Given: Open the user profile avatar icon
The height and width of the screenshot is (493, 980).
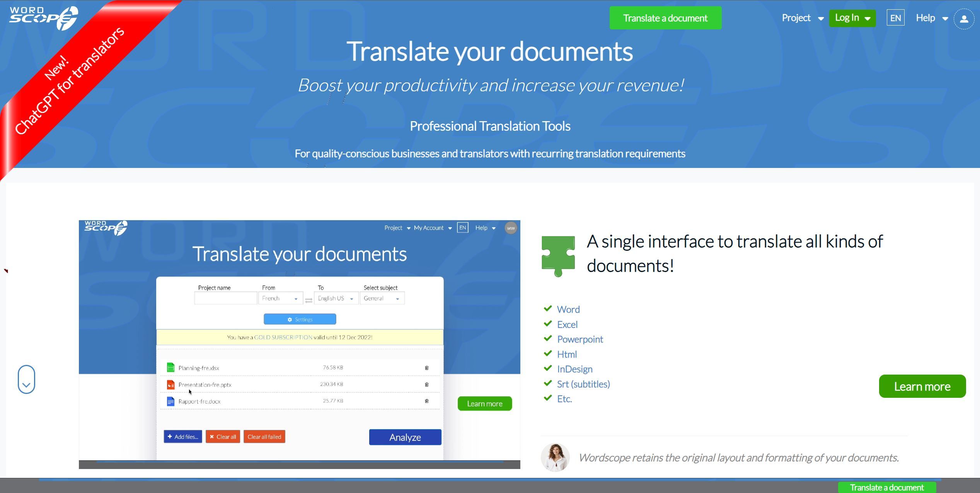Looking at the screenshot, I should [x=964, y=19].
